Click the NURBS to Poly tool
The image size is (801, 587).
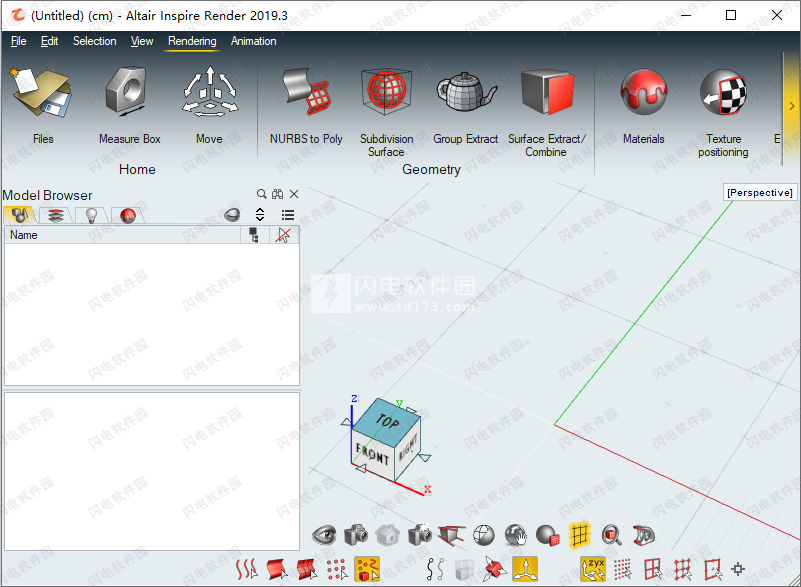[306, 105]
